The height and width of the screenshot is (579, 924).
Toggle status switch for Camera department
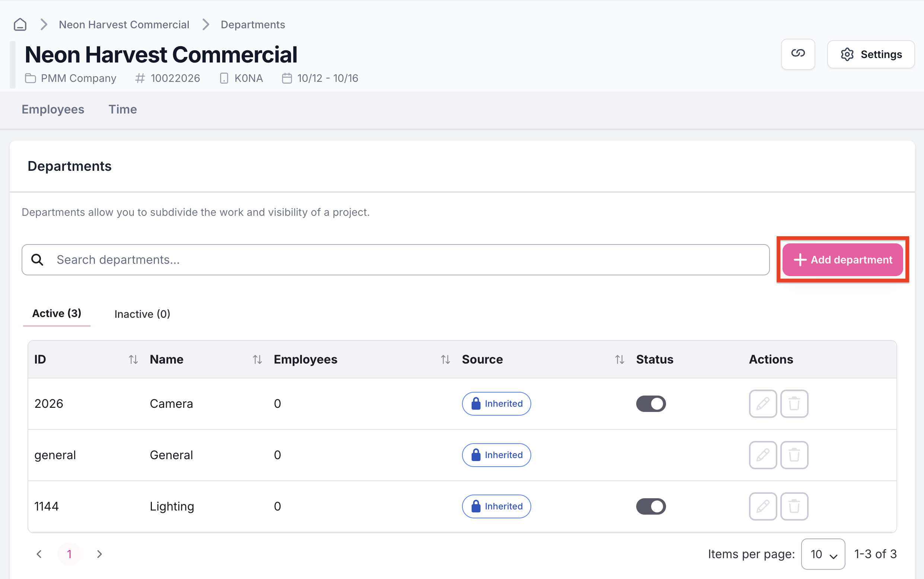(651, 404)
